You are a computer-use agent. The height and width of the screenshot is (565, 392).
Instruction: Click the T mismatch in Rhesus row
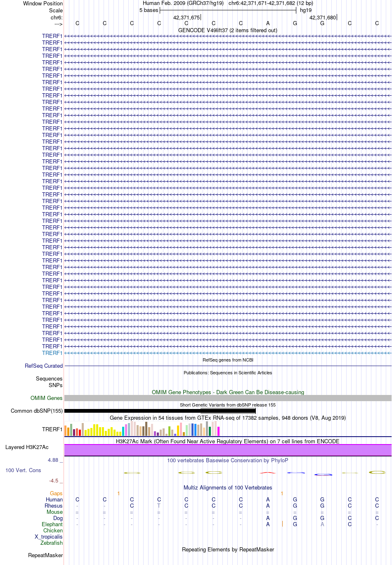(159, 506)
